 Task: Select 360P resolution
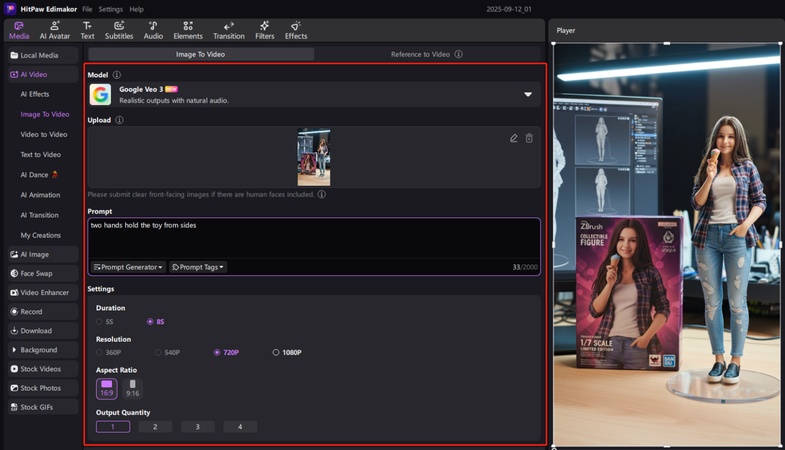click(x=109, y=352)
